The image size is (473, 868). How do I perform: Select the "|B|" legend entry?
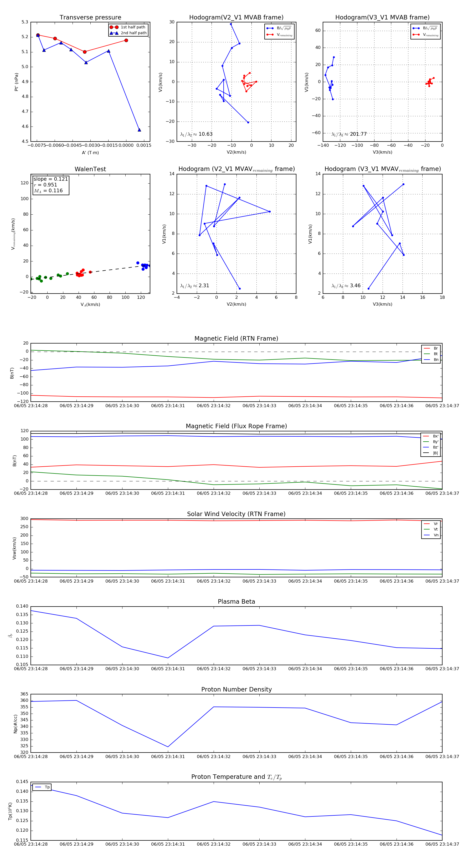coord(431,453)
